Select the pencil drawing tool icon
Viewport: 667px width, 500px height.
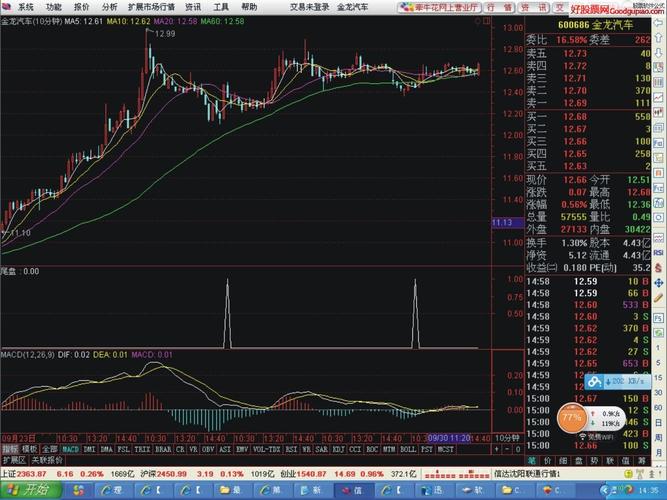(x=658, y=298)
